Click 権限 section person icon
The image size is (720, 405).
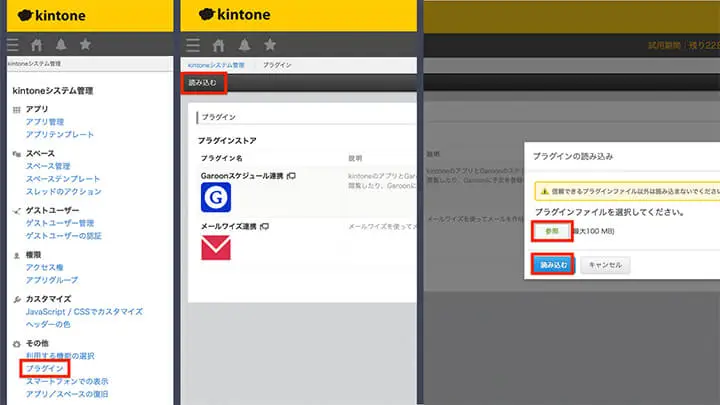click(17, 255)
